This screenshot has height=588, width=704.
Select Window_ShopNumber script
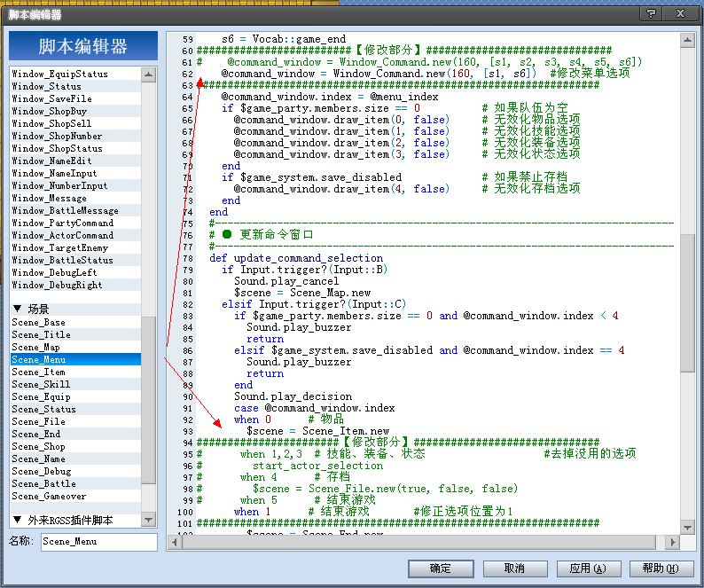[x=75, y=136]
